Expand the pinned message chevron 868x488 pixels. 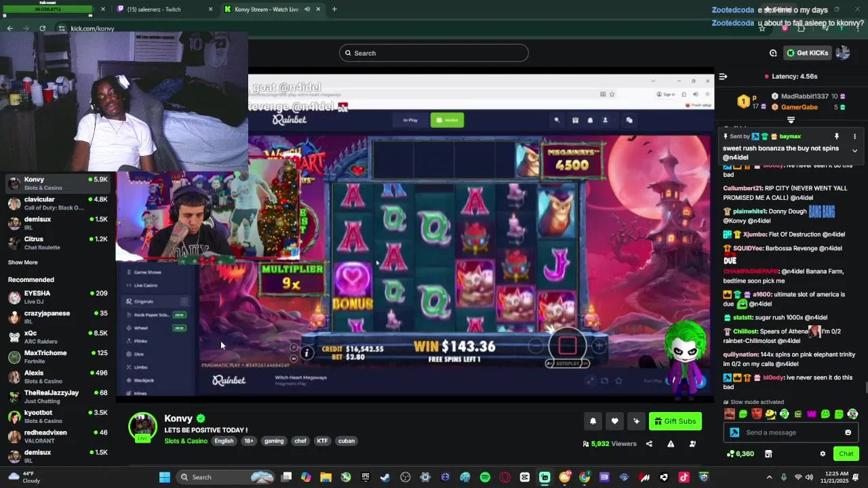coord(854,151)
